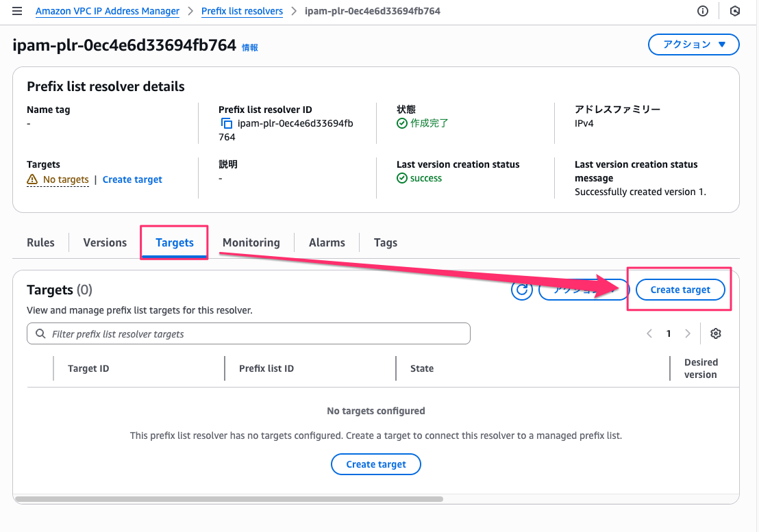Switch to the Versions tab
This screenshot has height=532, width=759.
point(105,242)
